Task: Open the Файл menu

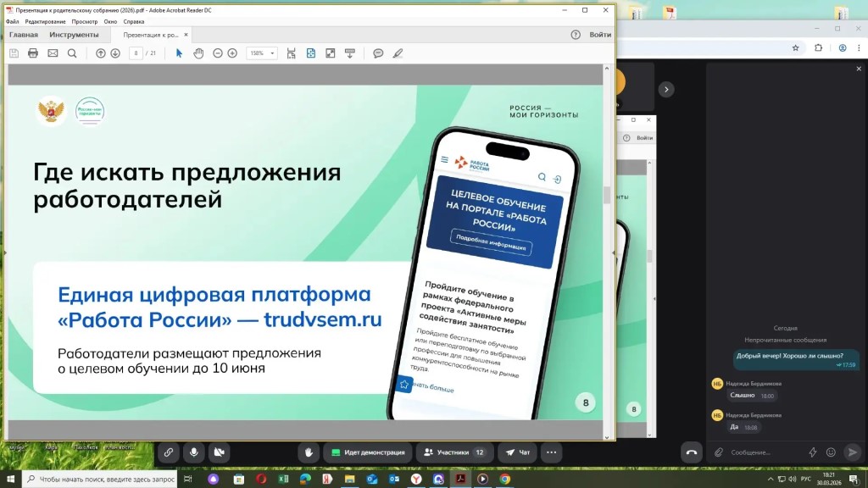Action: tap(12, 21)
